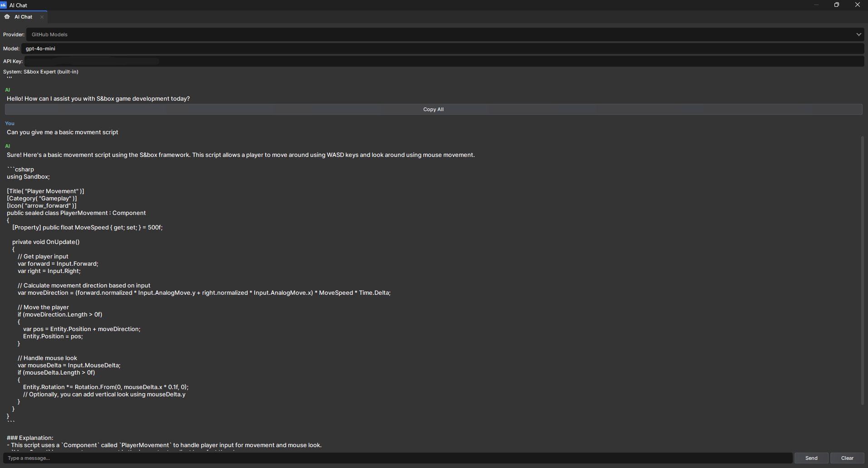
Task: Focus the Model field containing gpt-4o-mini
Action: [x=442, y=49]
